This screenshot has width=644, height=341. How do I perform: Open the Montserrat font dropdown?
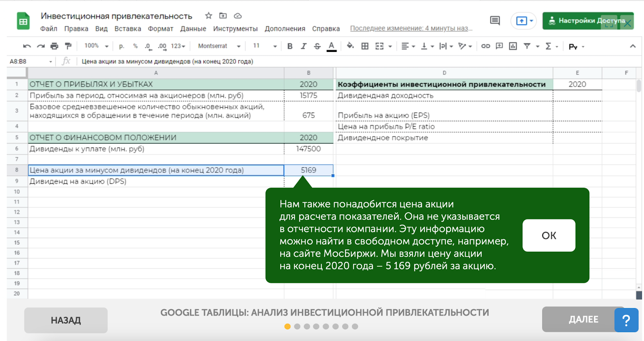tap(219, 46)
